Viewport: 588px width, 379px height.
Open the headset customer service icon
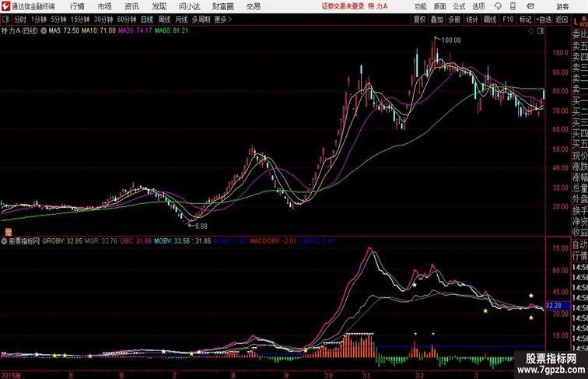[x=498, y=6]
